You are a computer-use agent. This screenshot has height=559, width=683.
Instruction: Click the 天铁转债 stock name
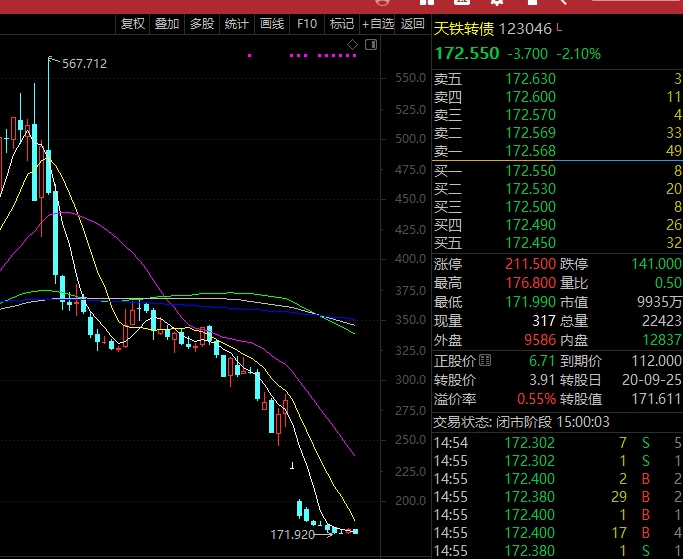[465, 31]
